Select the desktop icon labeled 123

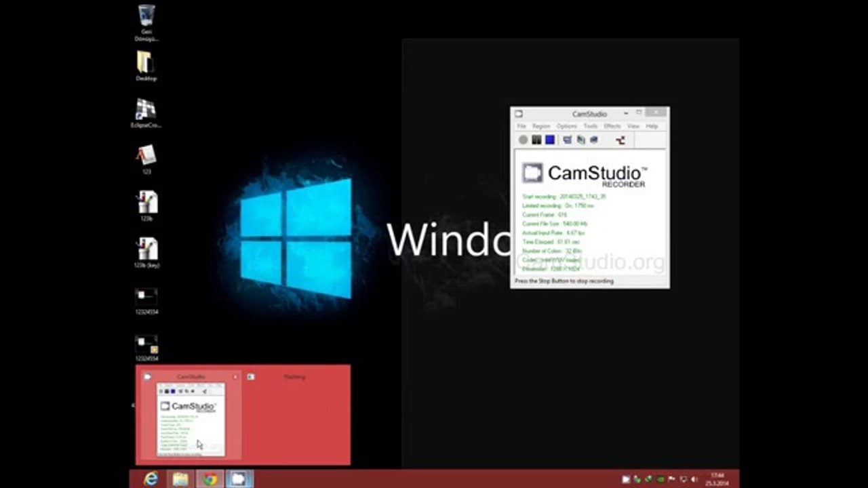(x=146, y=160)
